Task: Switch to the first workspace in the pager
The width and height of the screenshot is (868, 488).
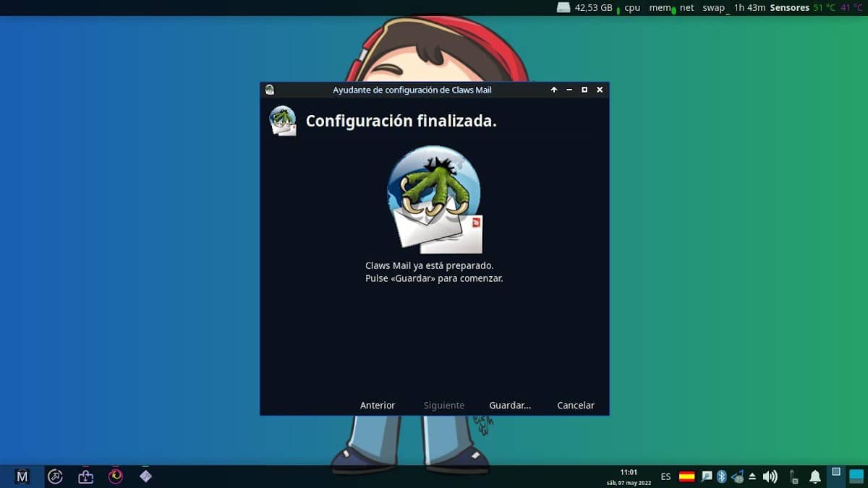Action: 835,476
